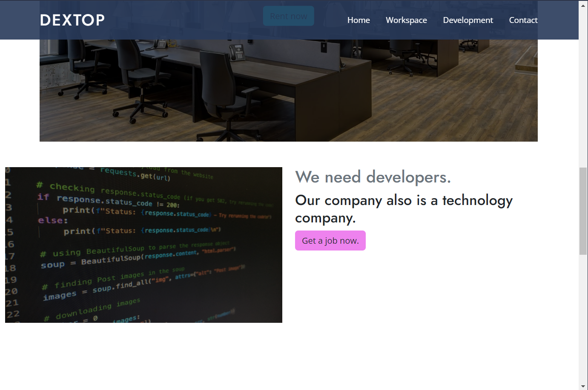
Task: Click the vertical scrollbar thumb
Action: tap(583, 211)
